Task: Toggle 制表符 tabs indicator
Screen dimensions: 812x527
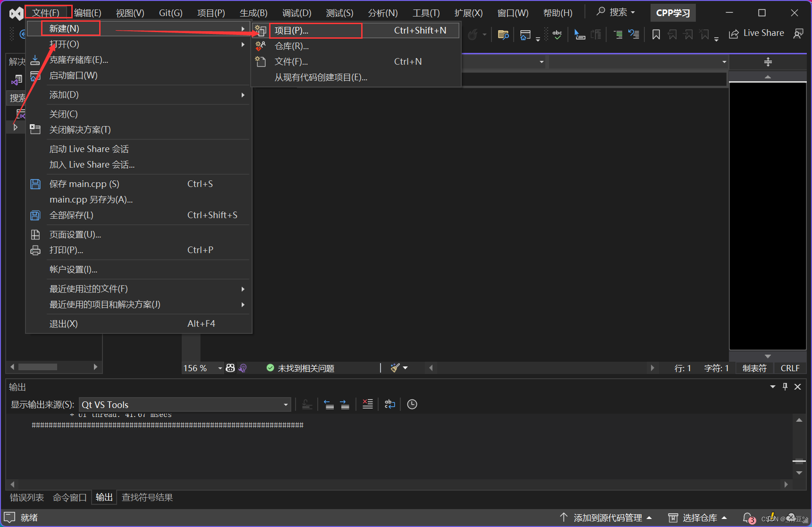Action: click(x=754, y=368)
